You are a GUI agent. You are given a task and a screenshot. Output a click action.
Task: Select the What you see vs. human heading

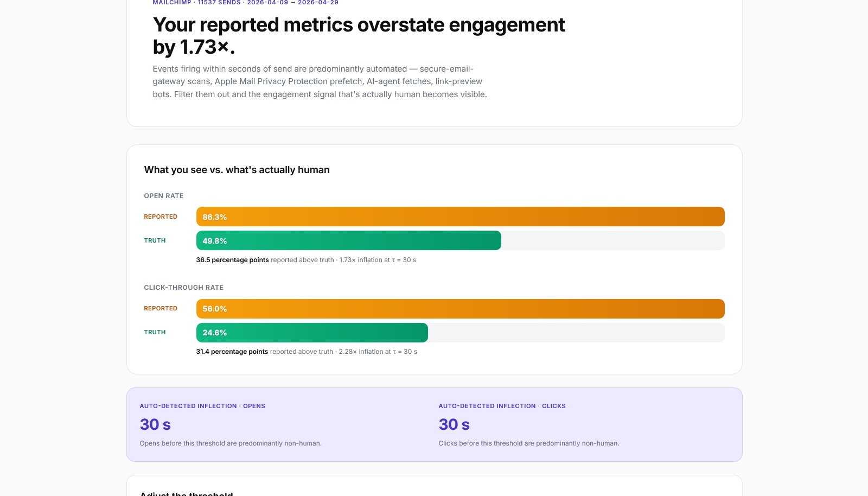pos(237,169)
